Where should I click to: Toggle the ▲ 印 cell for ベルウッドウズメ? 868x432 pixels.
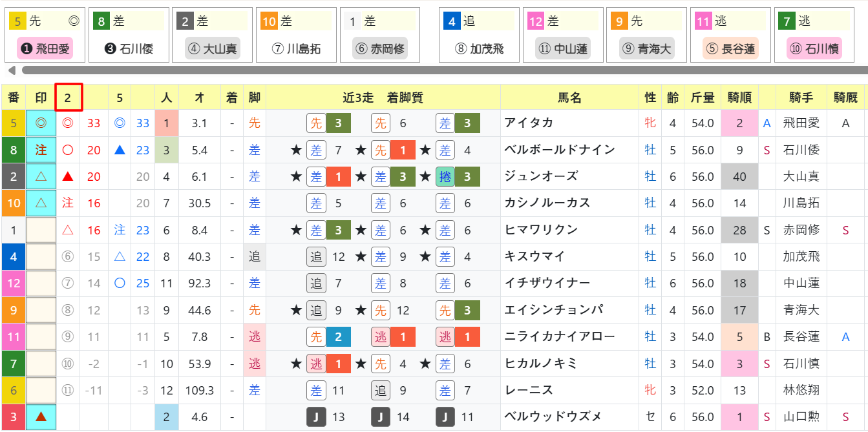[x=41, y=417]
